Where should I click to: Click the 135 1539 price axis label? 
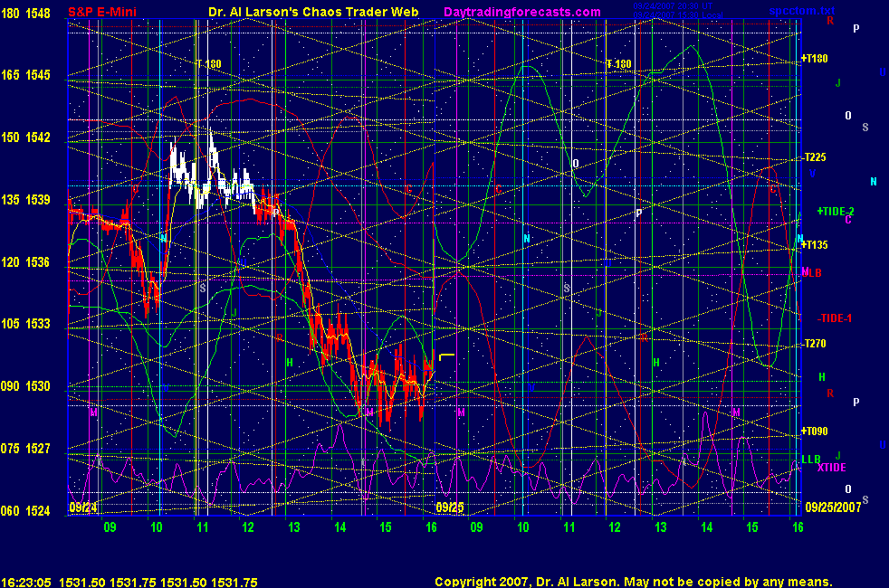click(x=25, y=199)
